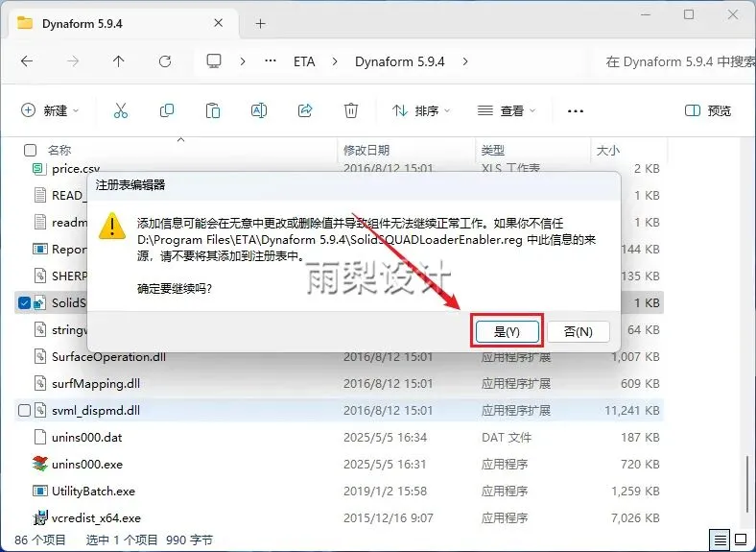Select ETA in the breadcrumb path
The image size is (756, 552).
304,61
